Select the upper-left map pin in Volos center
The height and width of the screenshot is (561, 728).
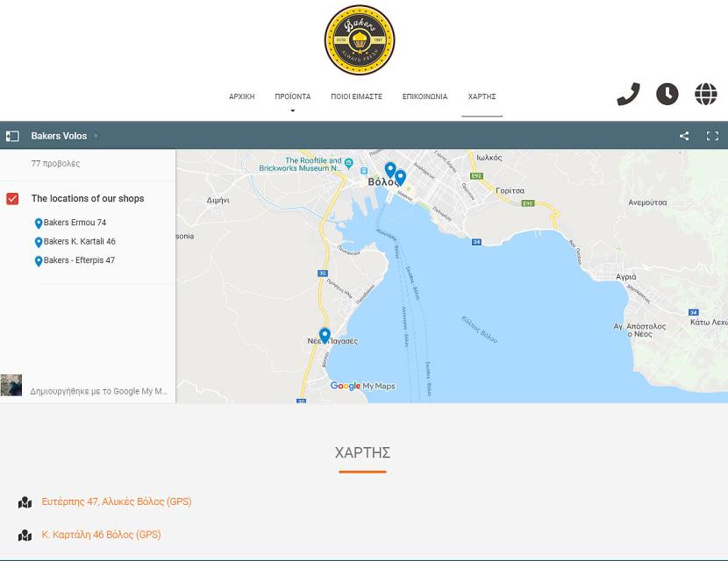(390, 170)
